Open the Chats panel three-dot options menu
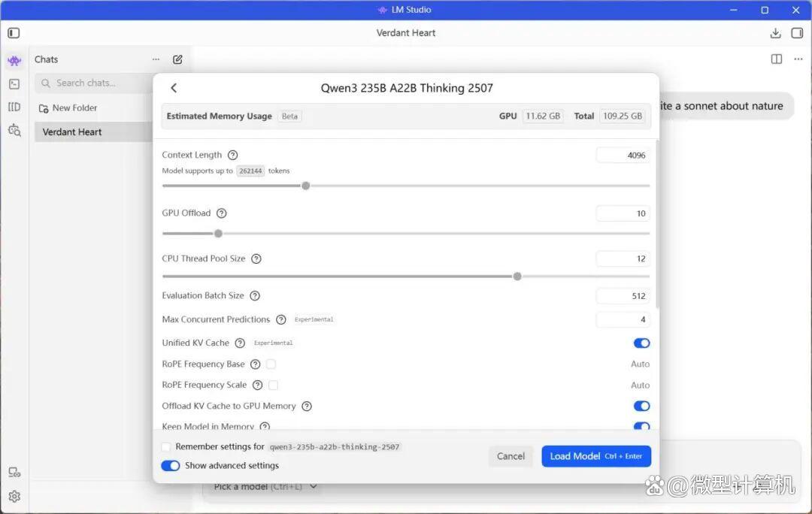812x514 pixels. point(156,59)
